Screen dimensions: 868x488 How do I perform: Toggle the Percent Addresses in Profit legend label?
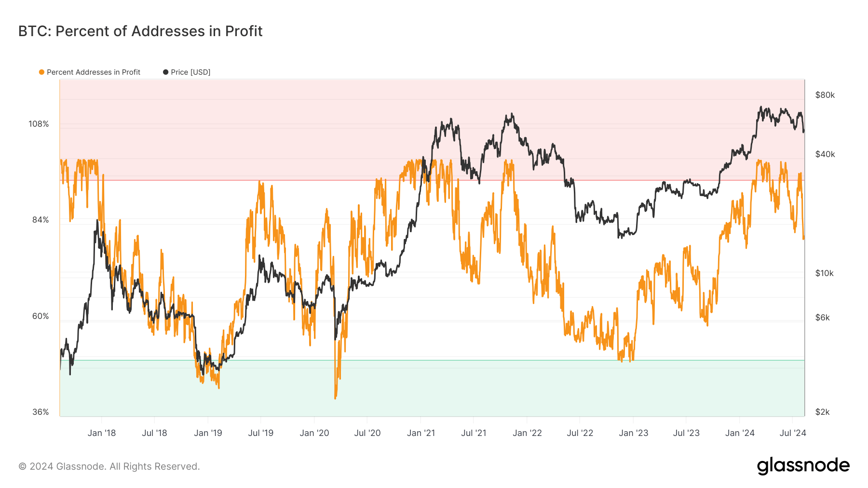tap(94, 72)
